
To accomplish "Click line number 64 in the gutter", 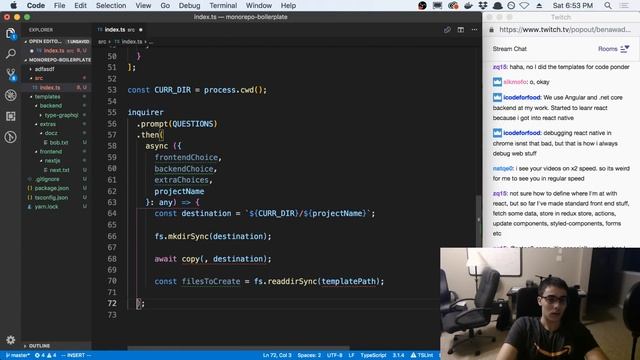I will click(112, 213).
